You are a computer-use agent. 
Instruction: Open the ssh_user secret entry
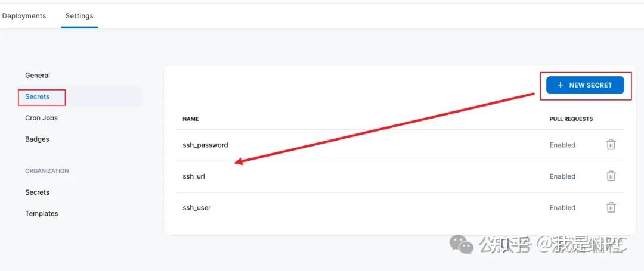point(197,208)
